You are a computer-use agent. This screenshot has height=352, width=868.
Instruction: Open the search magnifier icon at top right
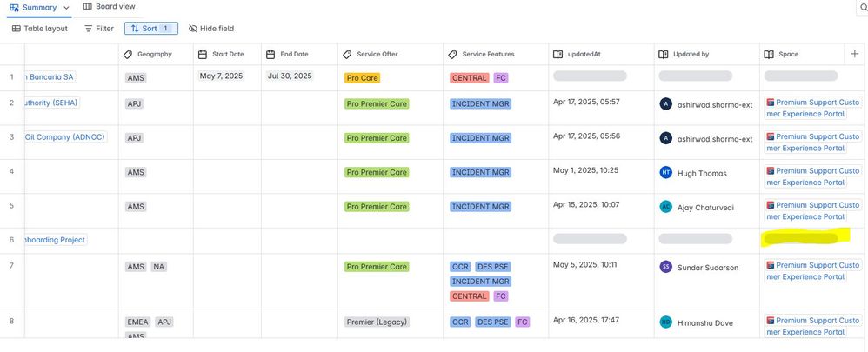pos(865,7)
